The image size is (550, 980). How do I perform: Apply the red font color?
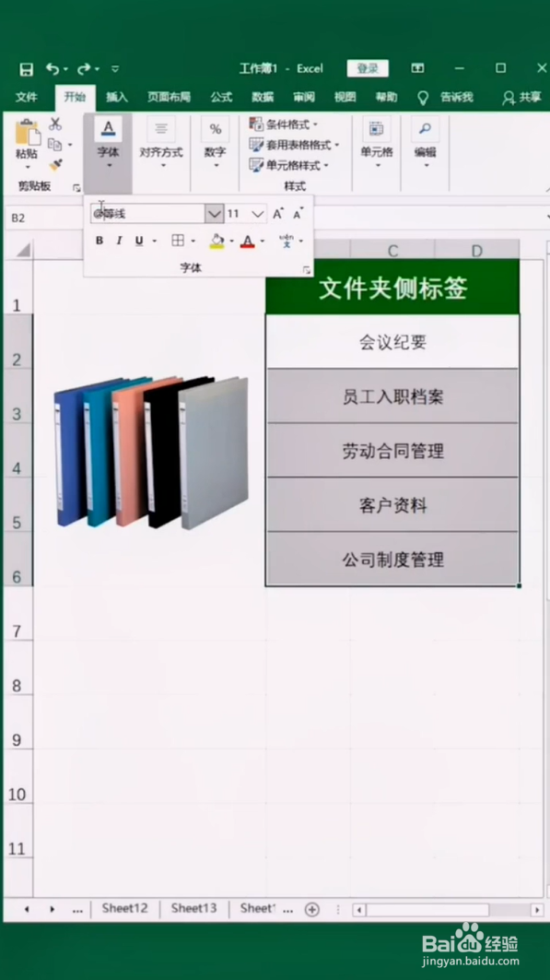pos(248,242)
